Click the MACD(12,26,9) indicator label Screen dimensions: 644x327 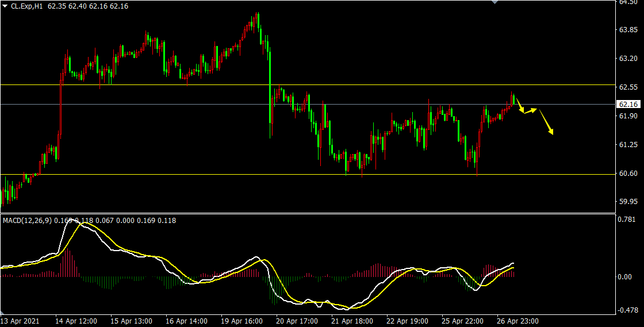(x=27, y=220)
